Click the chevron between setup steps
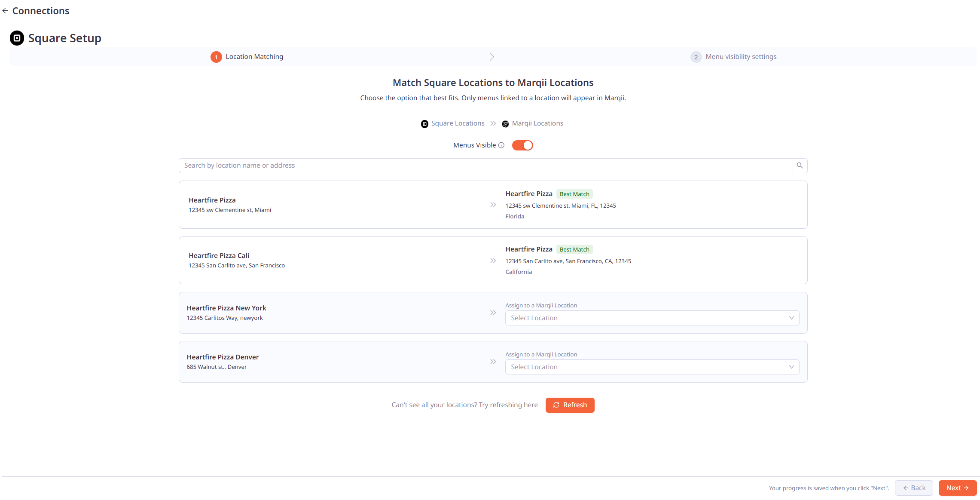Viewport: 980px width, 500px height. click(x=492, y=57)
